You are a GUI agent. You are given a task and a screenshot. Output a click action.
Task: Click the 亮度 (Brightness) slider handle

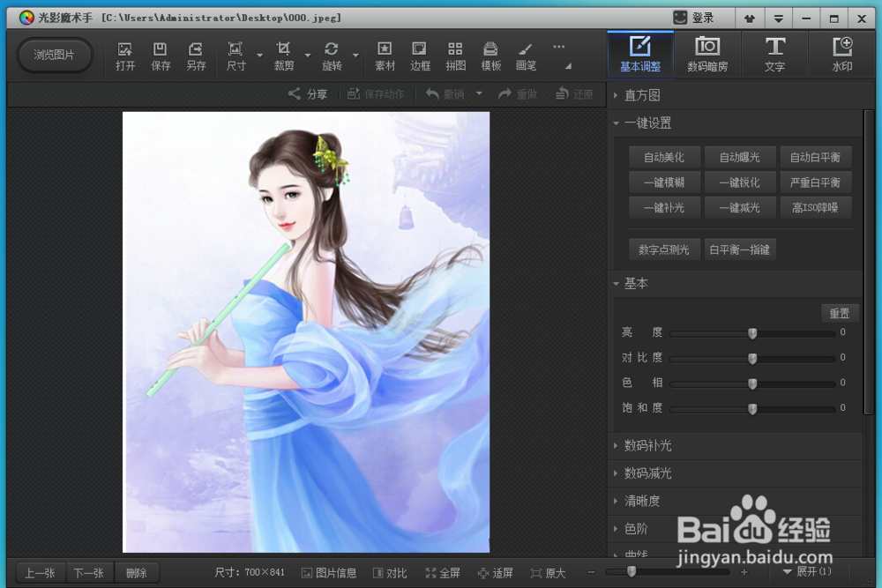(752, 332)
